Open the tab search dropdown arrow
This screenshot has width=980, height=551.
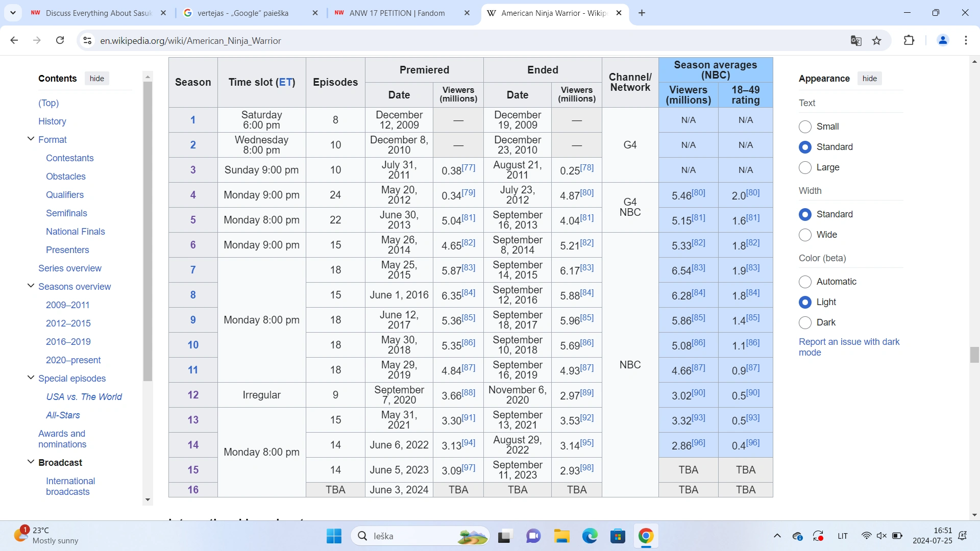pos(13,13)
